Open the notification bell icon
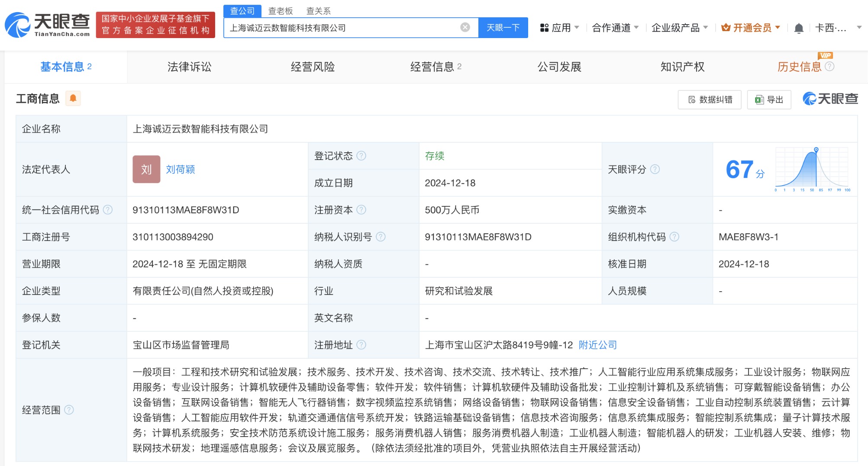 coord(799,27)
